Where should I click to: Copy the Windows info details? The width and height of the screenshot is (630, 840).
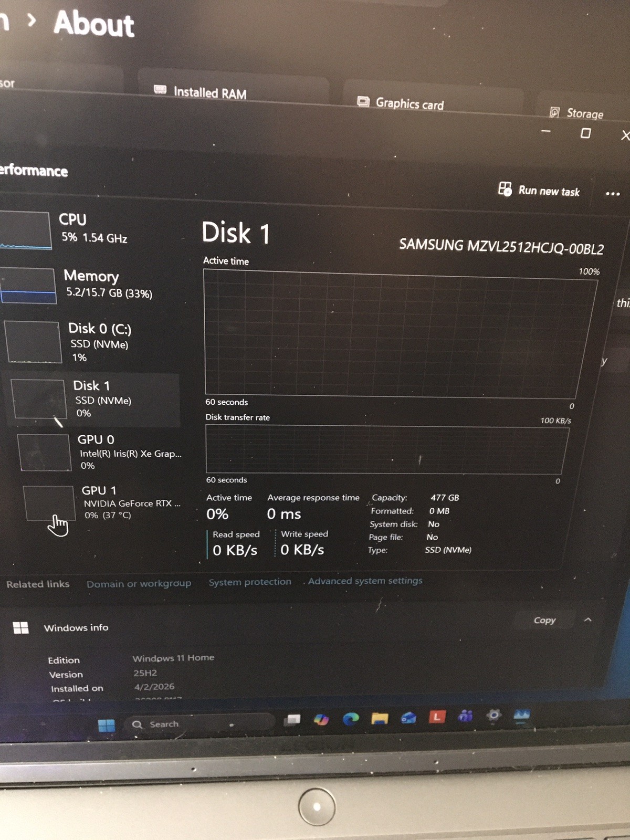[x=545, y=620]
